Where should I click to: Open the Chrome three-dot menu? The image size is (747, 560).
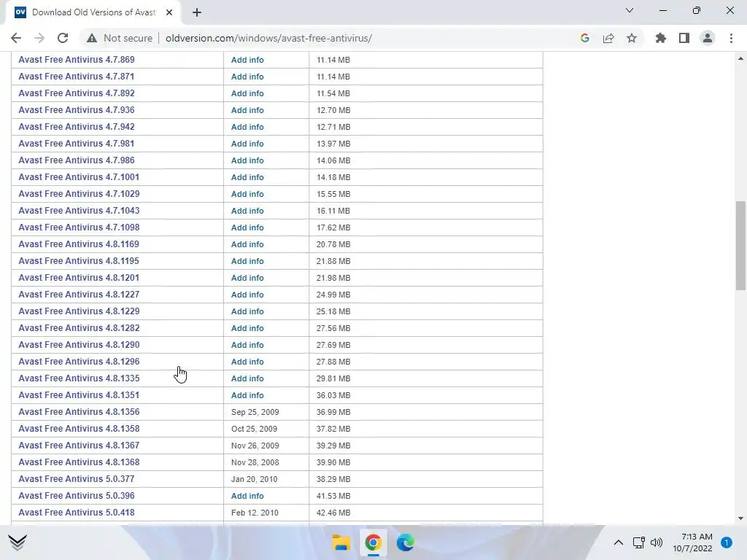tap(731, 38)
